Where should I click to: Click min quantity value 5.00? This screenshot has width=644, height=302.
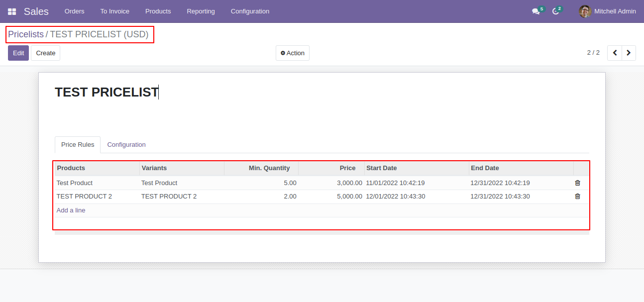tap(290, 183)
